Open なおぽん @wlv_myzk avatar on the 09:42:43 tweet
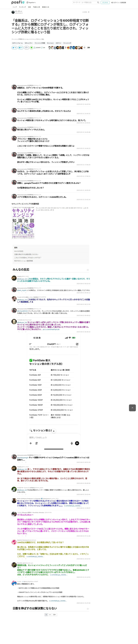This screenshot has height=644, width=138. [14, 278]
